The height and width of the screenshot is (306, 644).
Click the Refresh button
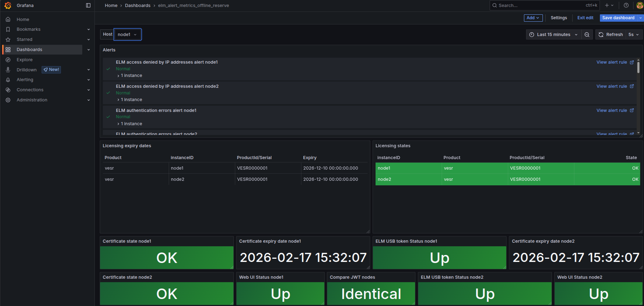point(611,35)
